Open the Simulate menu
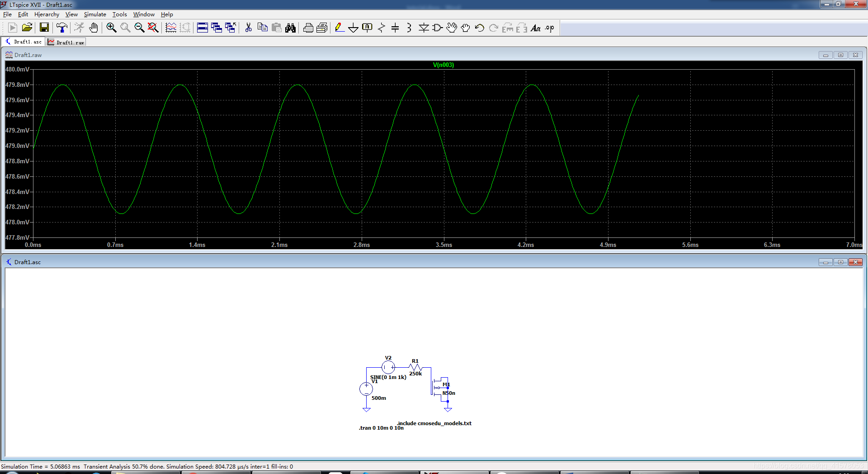The image size is (868, 474). click(x=95, y=14)
